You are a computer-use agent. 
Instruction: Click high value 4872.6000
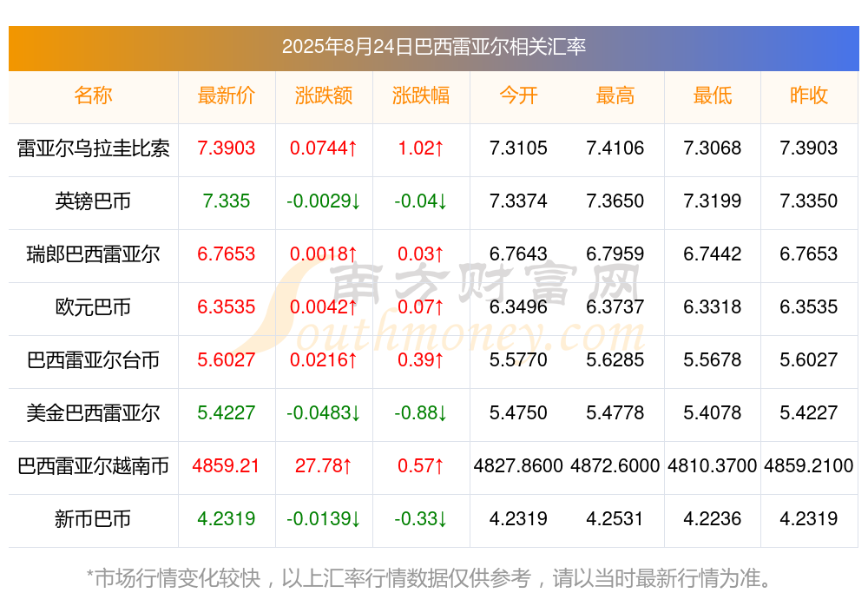point(615,466)
